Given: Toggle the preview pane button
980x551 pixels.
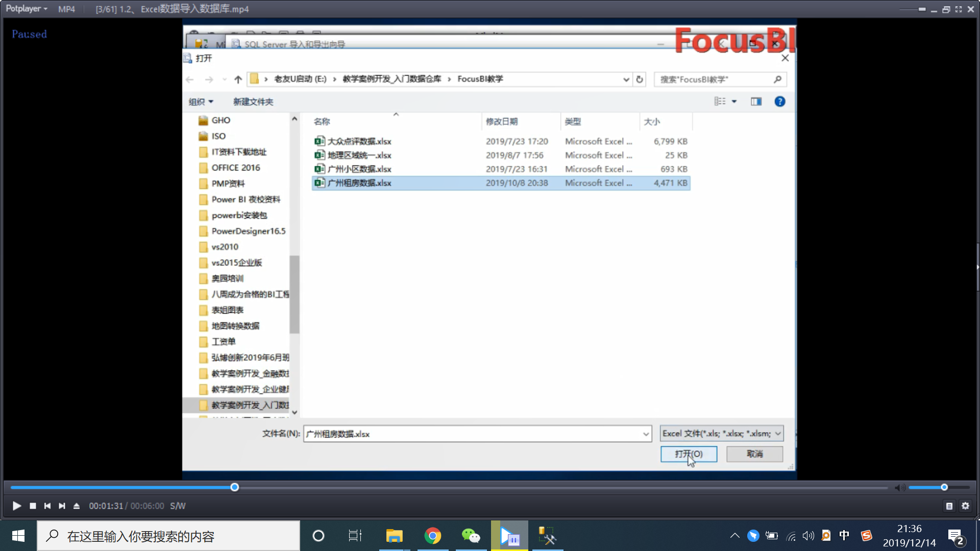Looking at the screenshot, I should click(x=756, y=102).
